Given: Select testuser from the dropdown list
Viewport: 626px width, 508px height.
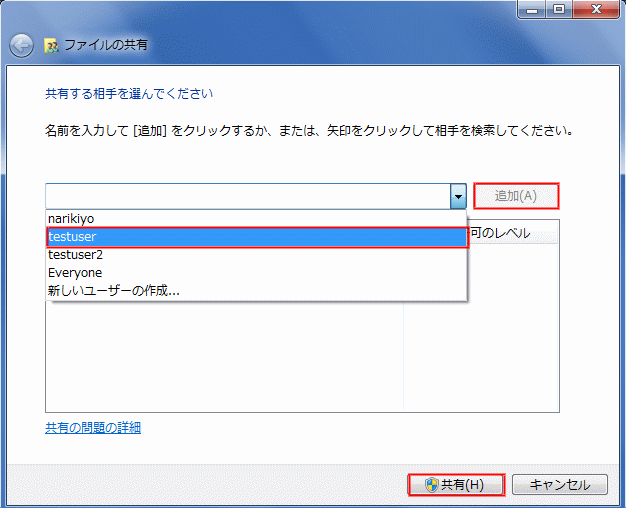Looking at the screenshot, I should click(x=257, y=237).
